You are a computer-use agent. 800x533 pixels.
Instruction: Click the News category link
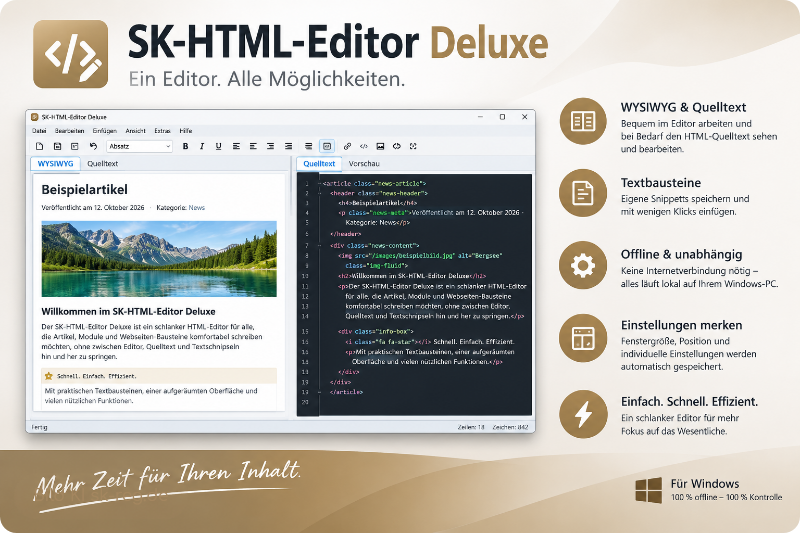[x=196, y=208]
